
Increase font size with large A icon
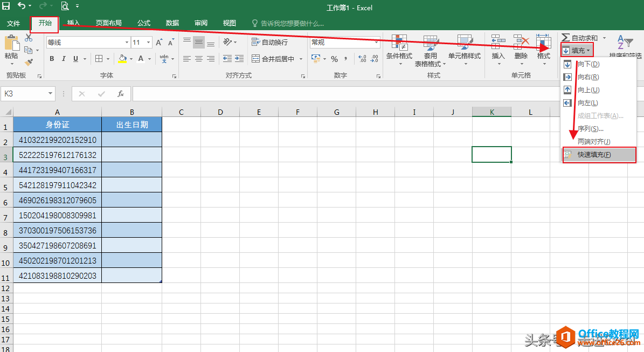[x=159, y=42]
